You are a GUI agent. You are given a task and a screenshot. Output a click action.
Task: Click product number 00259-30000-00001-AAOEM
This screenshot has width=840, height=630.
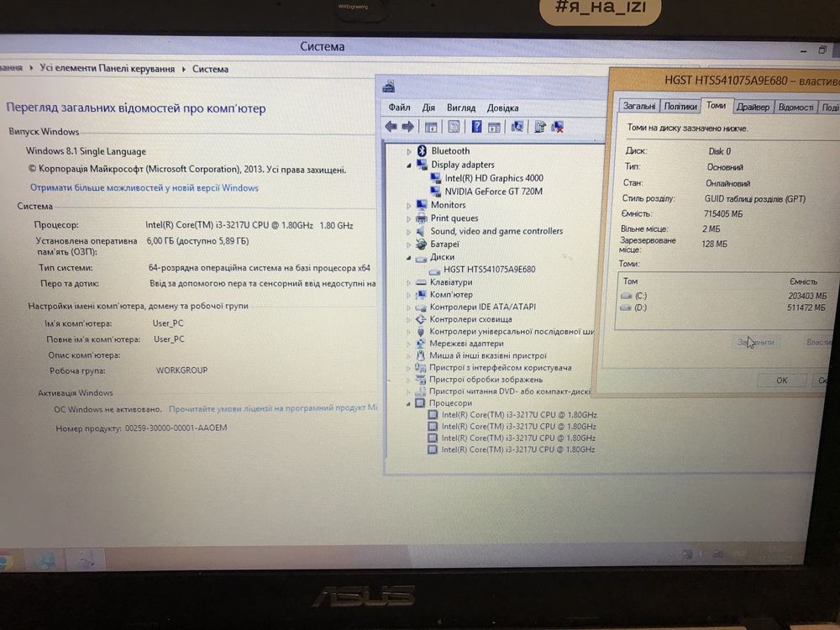pyautogui.click(x=176, y=428)
